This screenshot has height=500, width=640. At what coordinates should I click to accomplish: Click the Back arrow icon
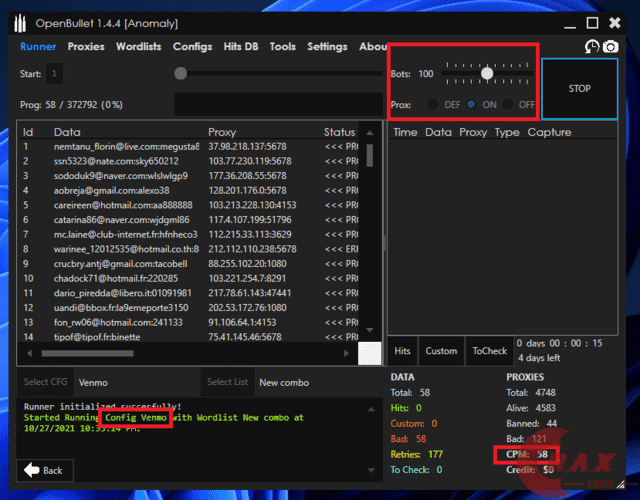tap(32, 469)
